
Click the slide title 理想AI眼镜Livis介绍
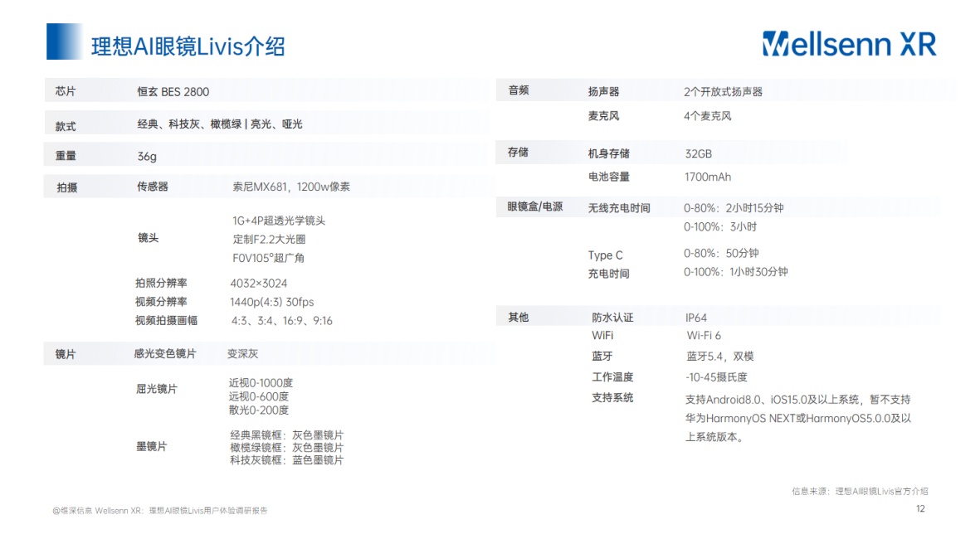(x=188, y=46)
